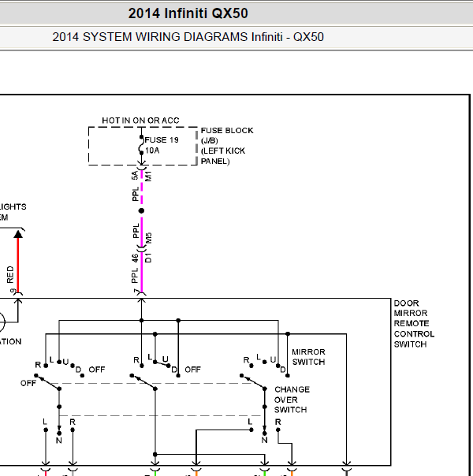Click the 'D1' connector label

148,258
